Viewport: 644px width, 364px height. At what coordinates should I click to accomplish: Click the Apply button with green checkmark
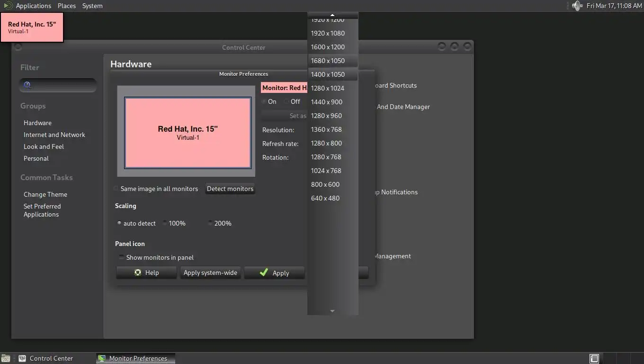point(274,273)
